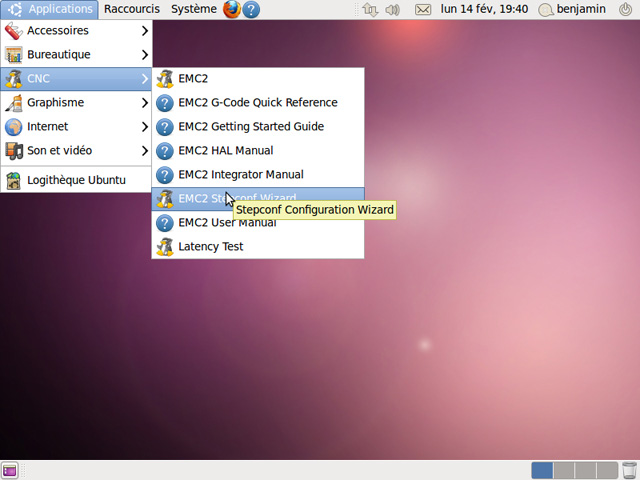Launch EMC2 from the CNC submenu

(258, 78)
